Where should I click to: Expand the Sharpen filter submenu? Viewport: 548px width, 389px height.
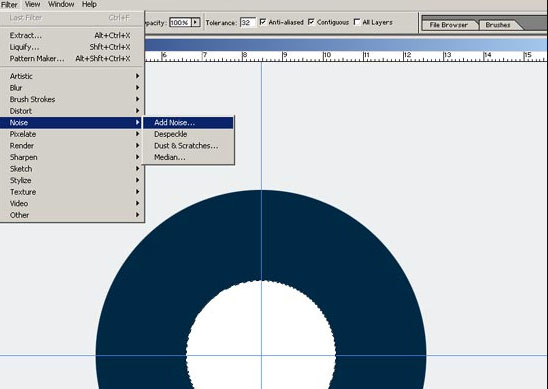pyautogui.click(x=72, y=157)
